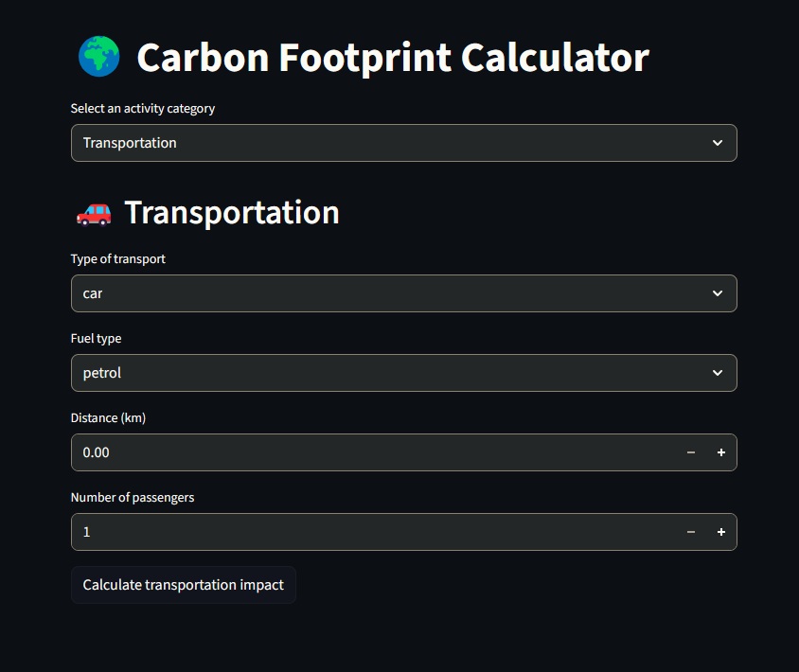Click the car emoji next to Transportation heading
799x672 pixels.
pyautogui.click(x=94, y=213)
